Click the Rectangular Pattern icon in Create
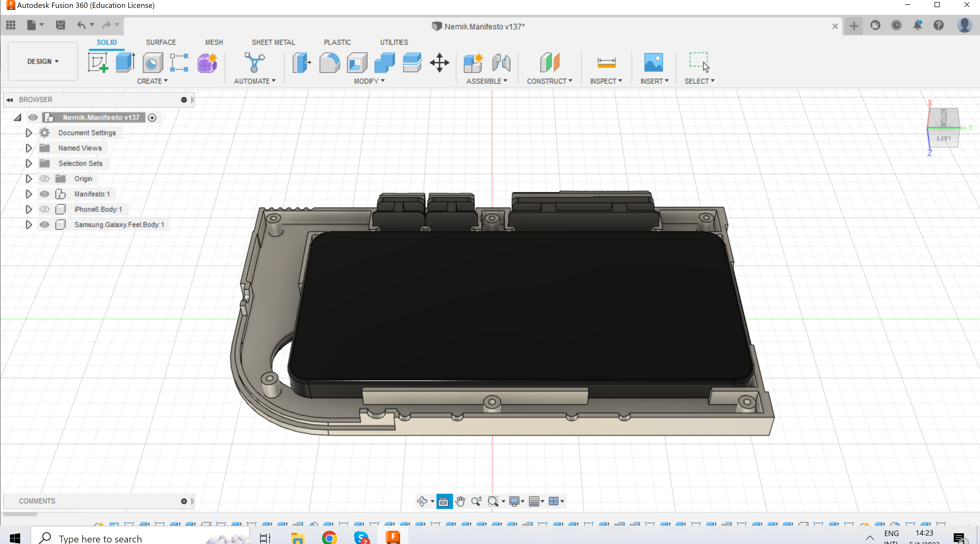The image size is (980, 544). click(x=179, y=62)
